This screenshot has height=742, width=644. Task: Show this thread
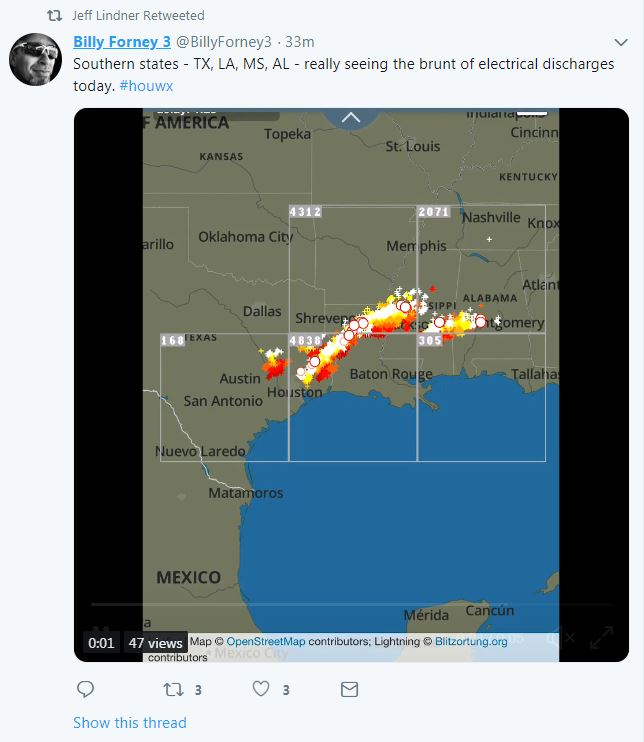tap(129, 722)
